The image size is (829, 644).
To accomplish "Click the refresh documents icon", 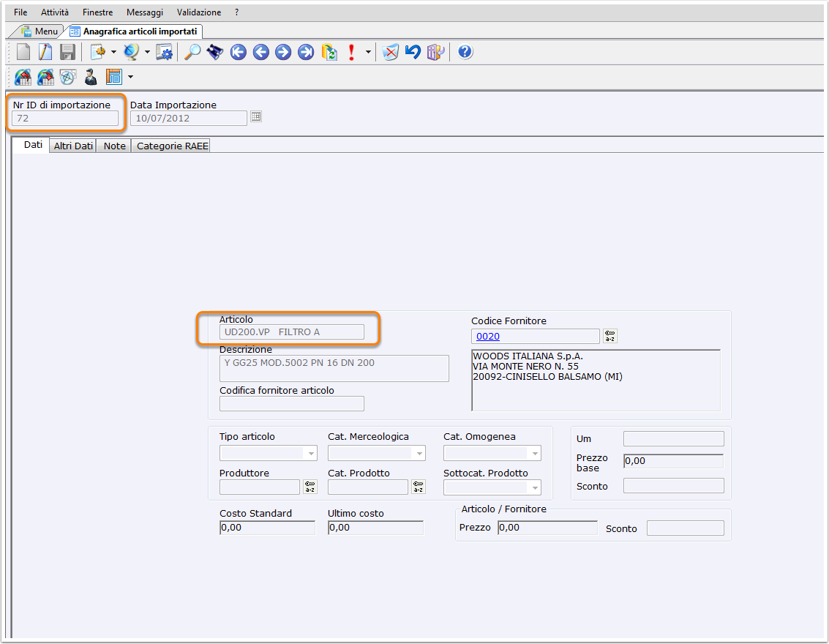I will tap(329, 52).
